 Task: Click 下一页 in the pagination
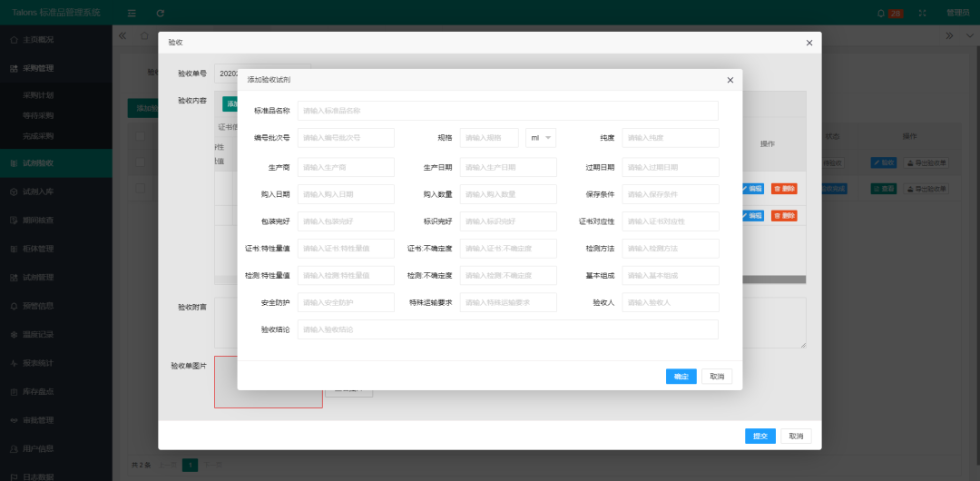(213, 466)
